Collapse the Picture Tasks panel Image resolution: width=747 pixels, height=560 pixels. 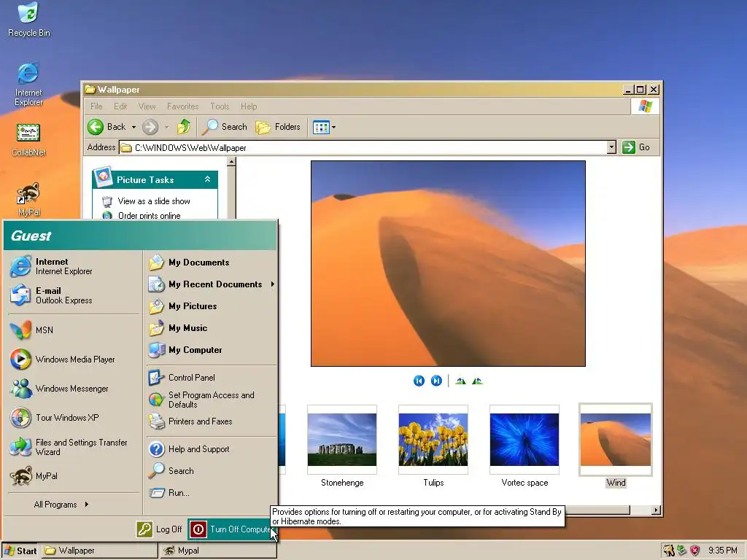208,179
